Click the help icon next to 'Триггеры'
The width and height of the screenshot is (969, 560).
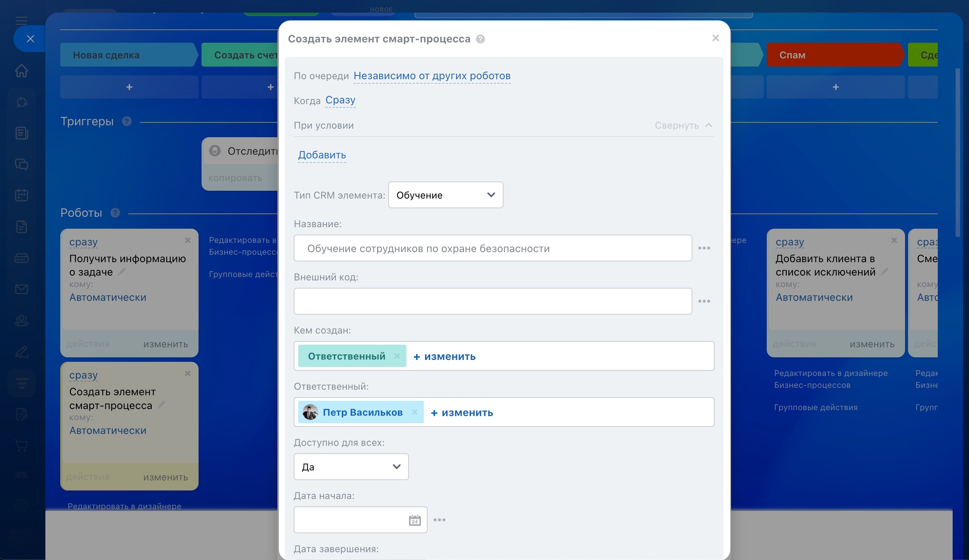tap(126, 121)
